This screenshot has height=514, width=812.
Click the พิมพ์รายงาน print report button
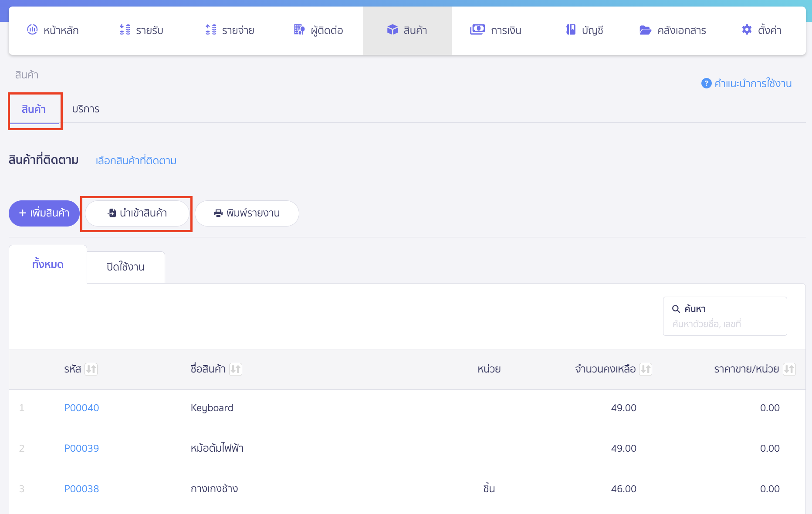coord(247,213)
